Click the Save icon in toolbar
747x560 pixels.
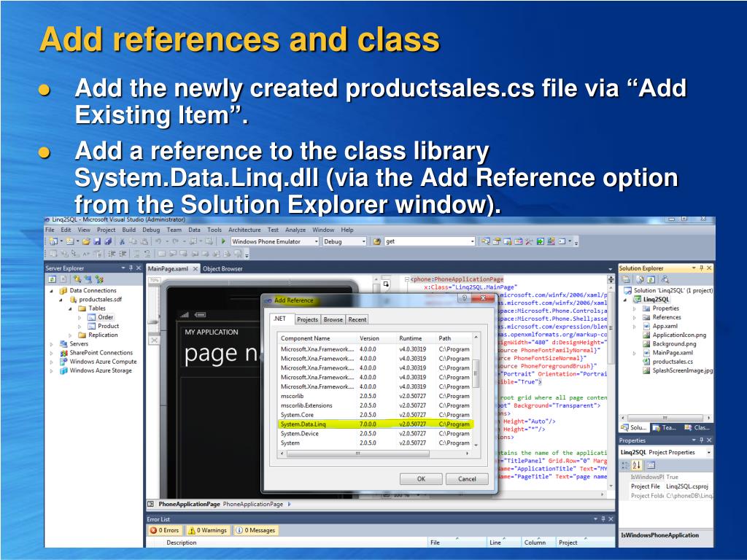tap(97, 241)
